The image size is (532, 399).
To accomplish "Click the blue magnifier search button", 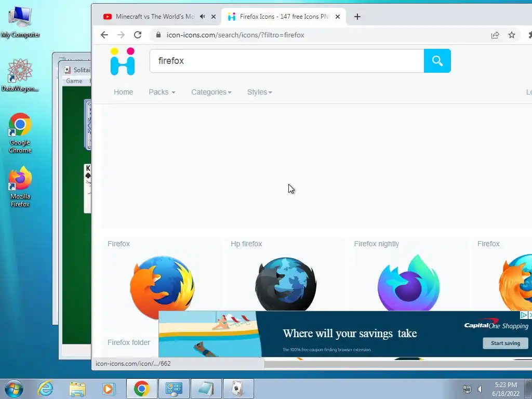I will 437,61.
